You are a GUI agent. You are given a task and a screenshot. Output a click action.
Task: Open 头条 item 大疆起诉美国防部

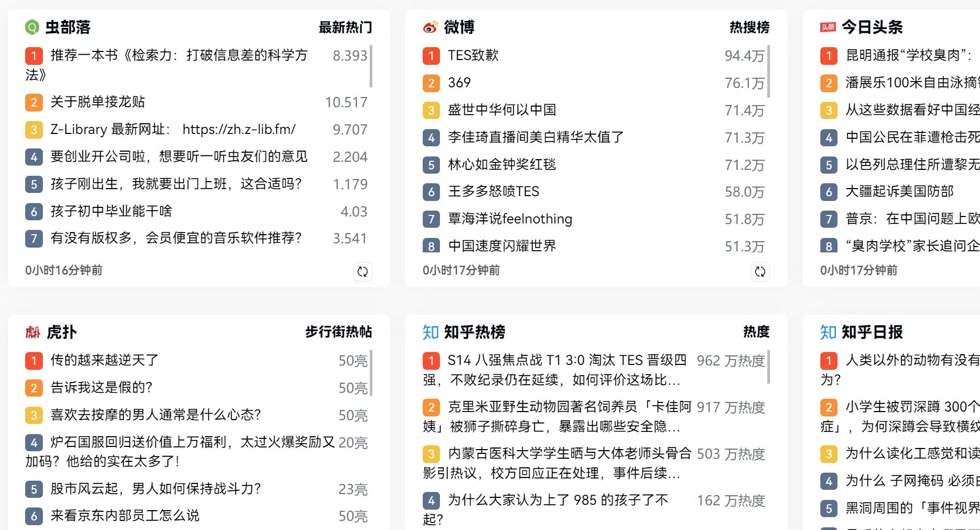[900, 191]
